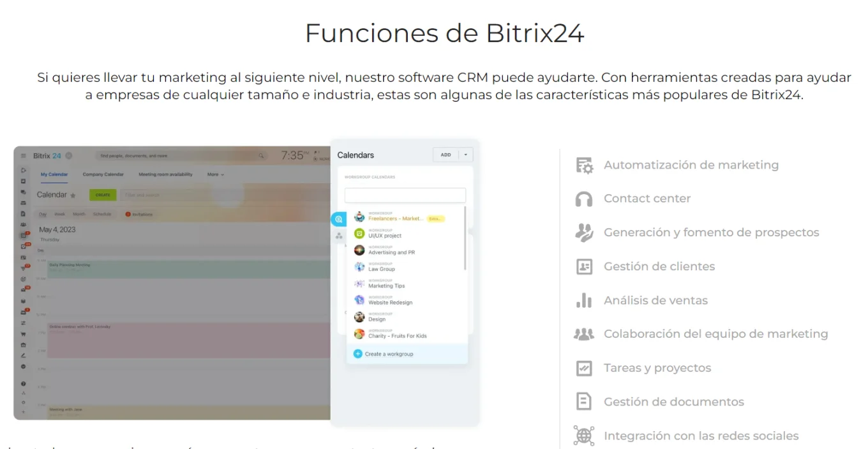The height and width of the screenshot is (449, 868).
Task: Select the UI/UX project workgroup
Action: tap(385, 235)
